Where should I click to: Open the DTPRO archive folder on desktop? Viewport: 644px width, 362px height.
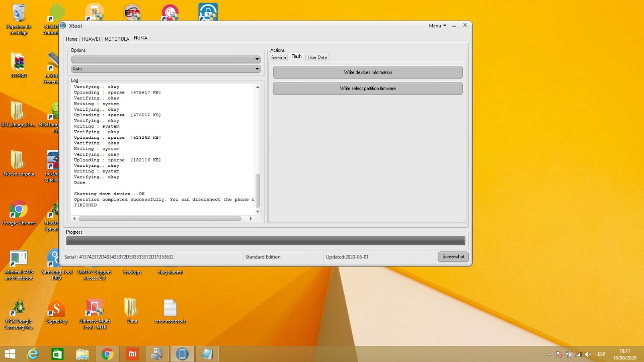19,65
